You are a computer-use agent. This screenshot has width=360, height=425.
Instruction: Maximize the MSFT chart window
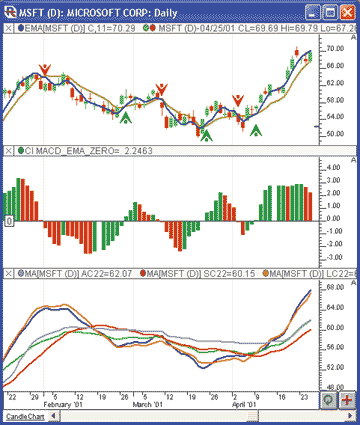click(330, 13)
